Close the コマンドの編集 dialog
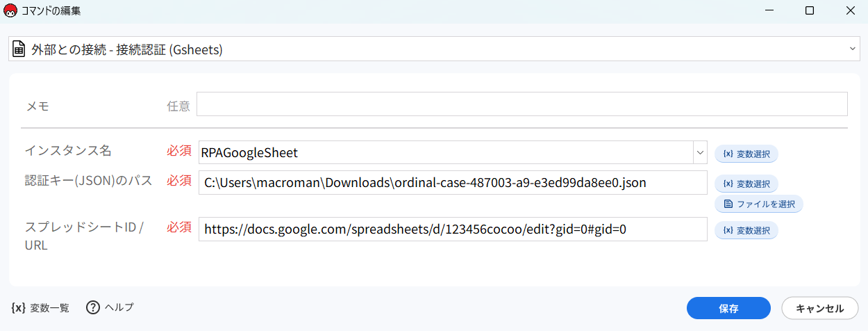The image size is (868, 331). click(850, 10)
